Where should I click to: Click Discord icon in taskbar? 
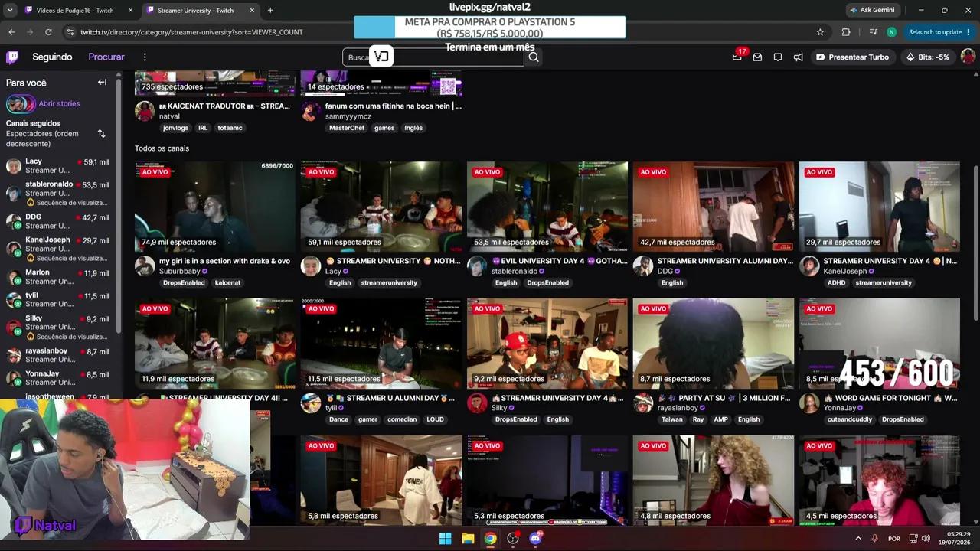(535, 539)
